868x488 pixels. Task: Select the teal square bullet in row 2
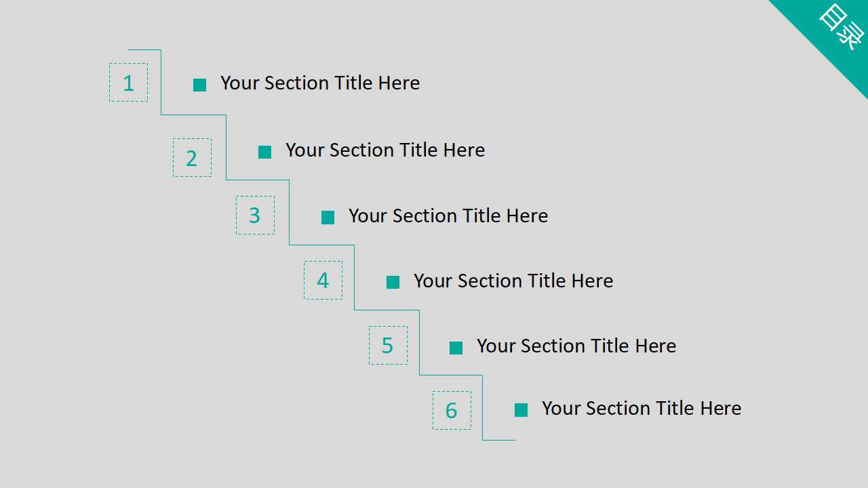[264, 152]
